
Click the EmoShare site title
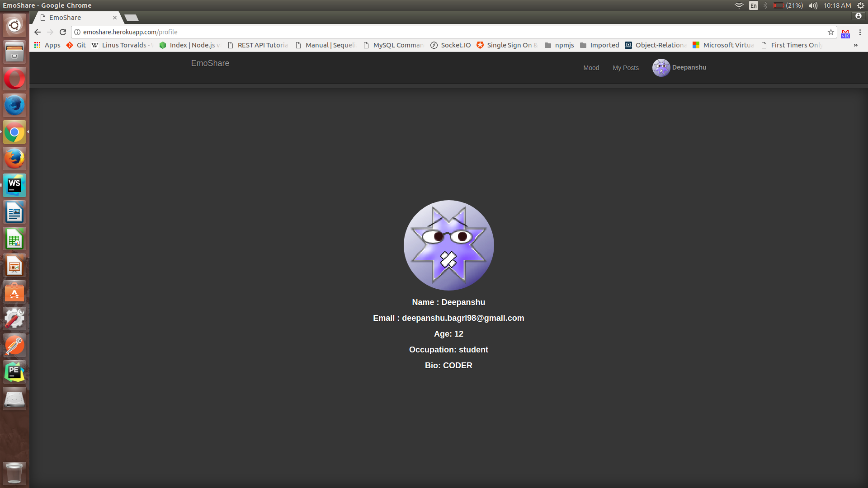210,63
